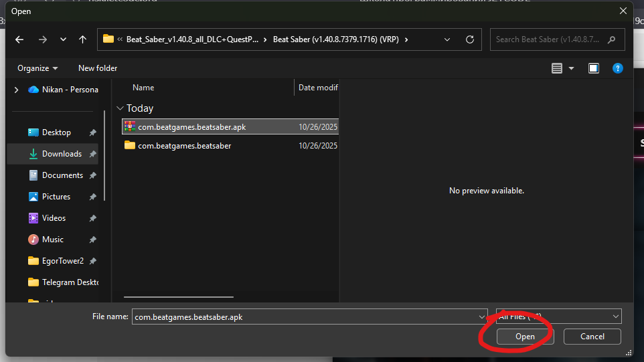Click the address bar folder icon
Screen dimensions: 644x362
click(108, 39)
